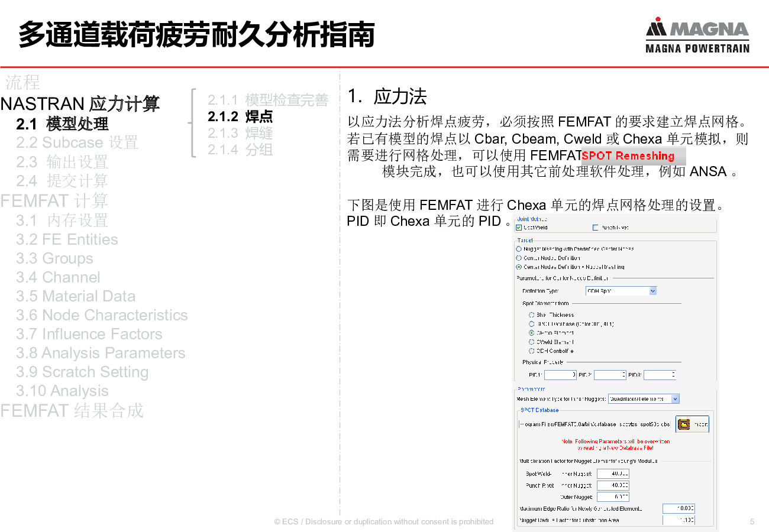Open Mesh Element Type for Inner Nuggets dropdown
The image size is (769, 532).
coord(644,399)
